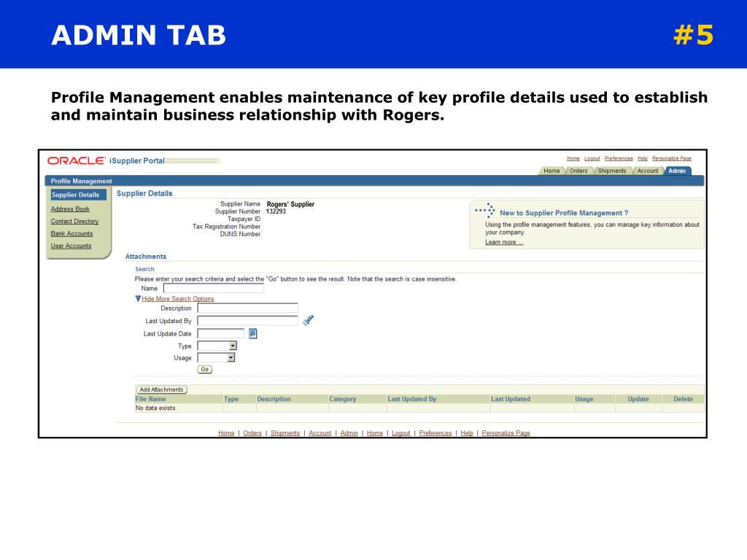This screenshot has width=747, height=560.
Task: Click the Learn more link
Action: pos(504,242)
